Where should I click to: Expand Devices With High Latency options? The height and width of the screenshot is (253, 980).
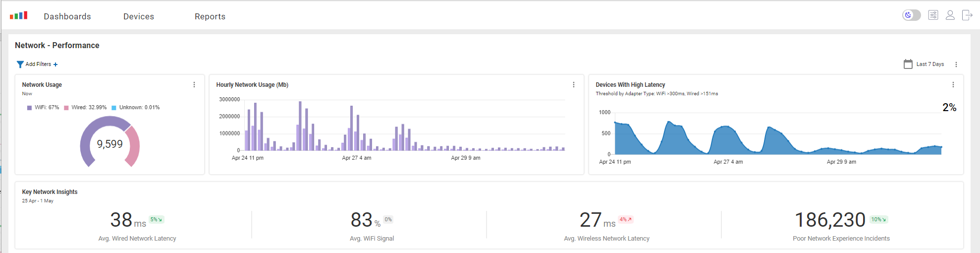click(x=953, y=85)
